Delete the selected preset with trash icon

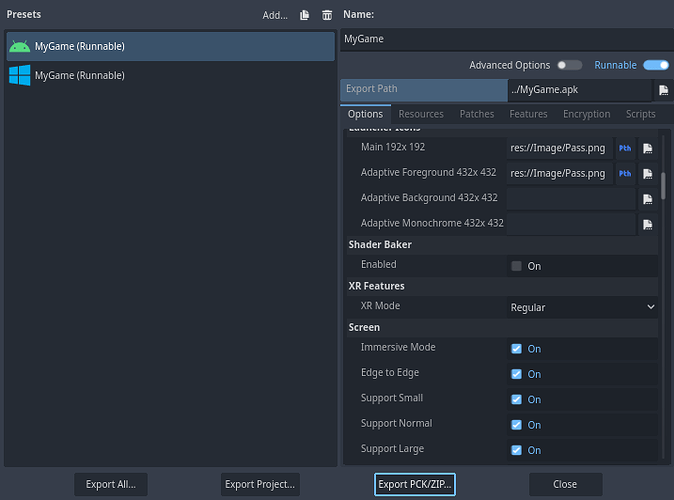(x=327, y=15)
